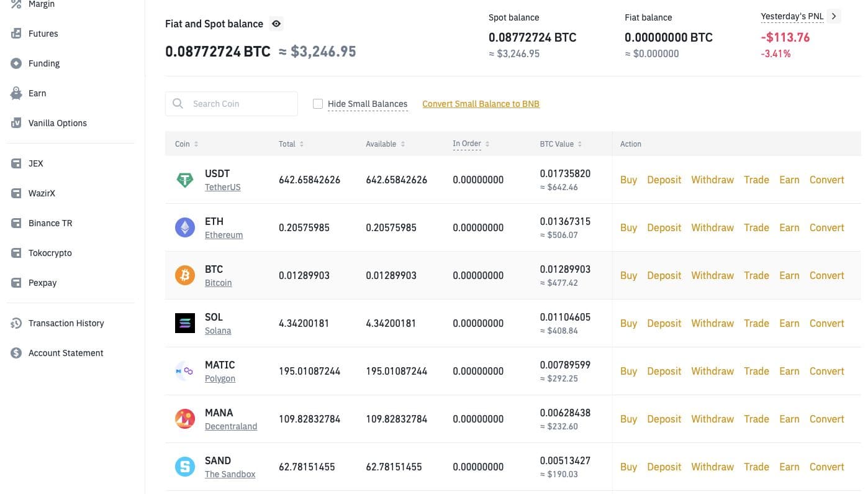Click The Sandbox SAND coin icon
Viewport: 868px width, 494px height.
[x=184, y=467]
